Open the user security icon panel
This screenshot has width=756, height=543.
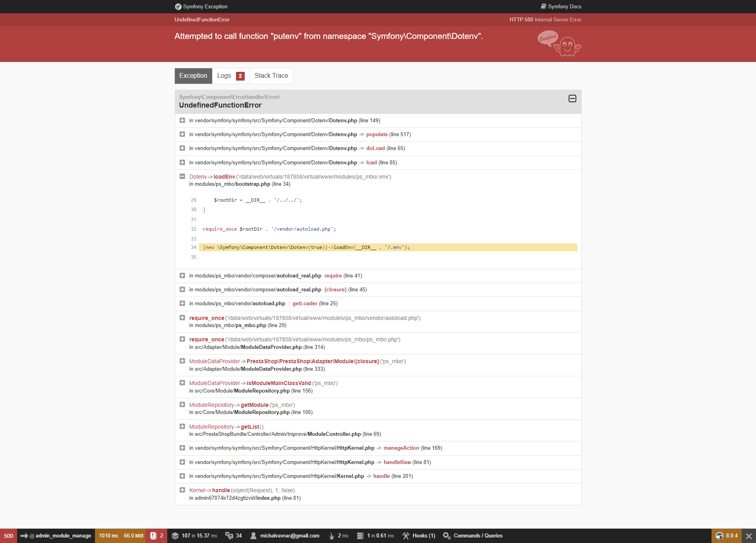coord(253,536)
